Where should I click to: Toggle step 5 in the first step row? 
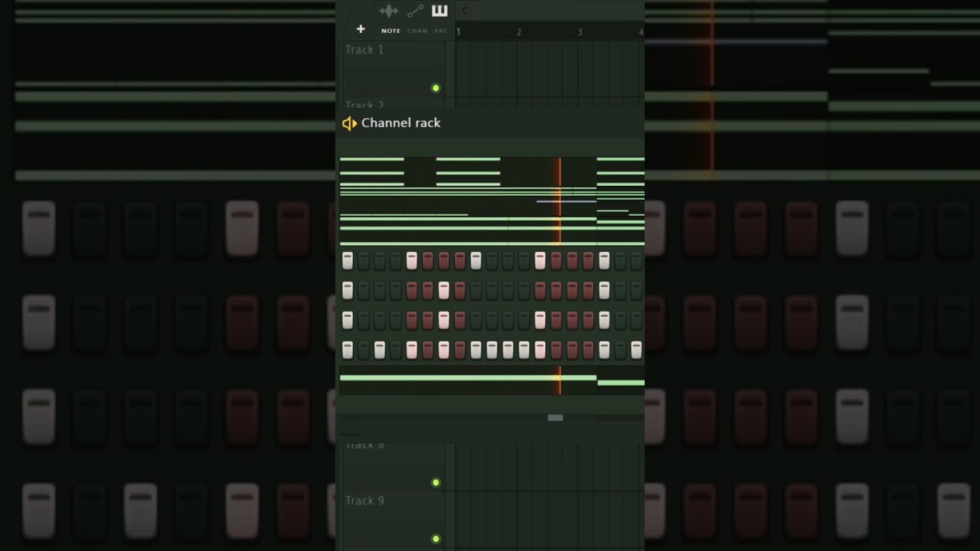tap(412, 261)
